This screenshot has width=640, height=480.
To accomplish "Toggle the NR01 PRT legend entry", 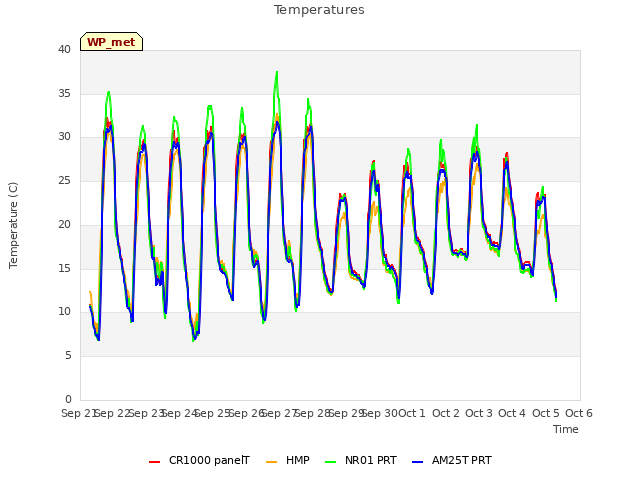I will (361, 460).
